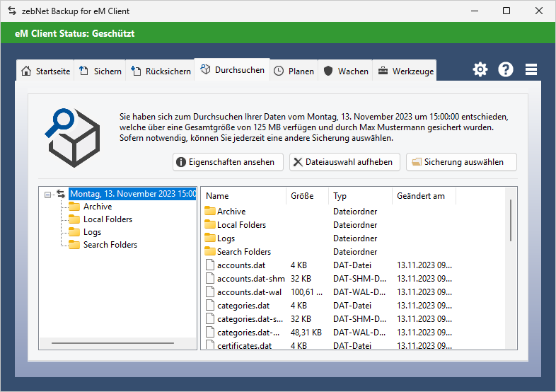Select Local Folders label in the tree

pos(108,219)
